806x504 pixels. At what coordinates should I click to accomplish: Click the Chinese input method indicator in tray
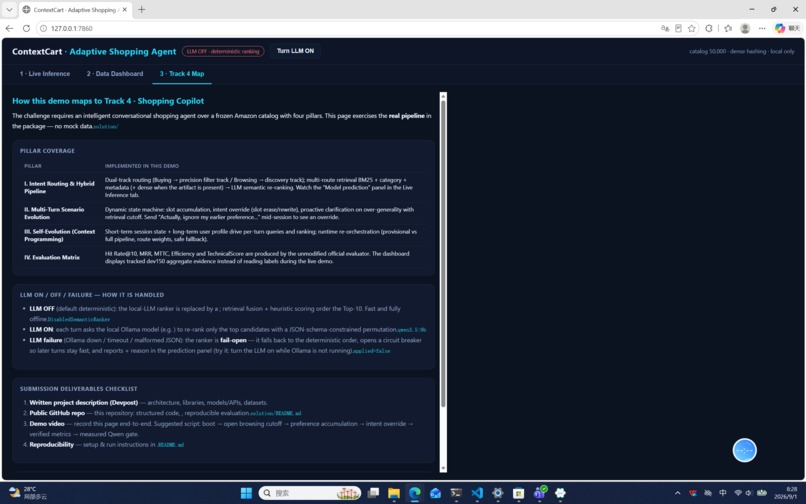coord(723,493)
